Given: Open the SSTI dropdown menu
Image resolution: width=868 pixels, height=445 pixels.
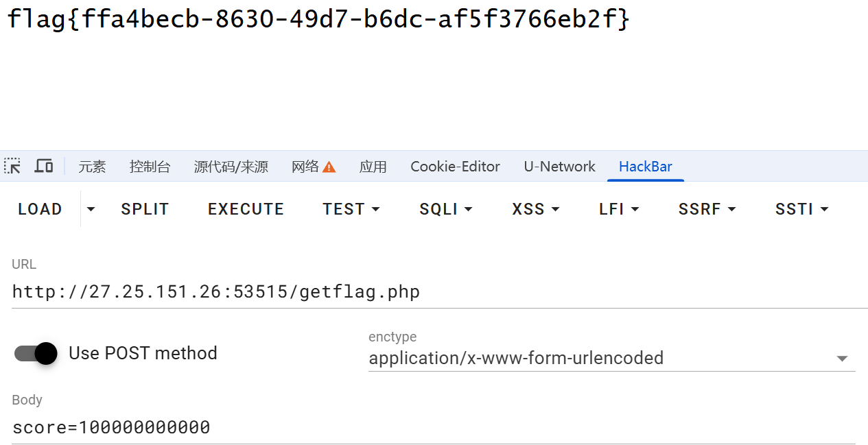Looking at the screenshot, I should pos(802,209).
